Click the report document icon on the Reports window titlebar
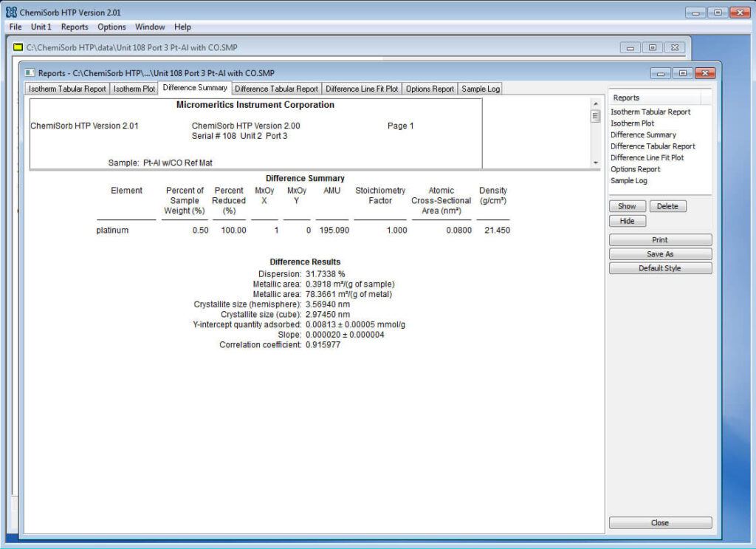 coord(29,73)
